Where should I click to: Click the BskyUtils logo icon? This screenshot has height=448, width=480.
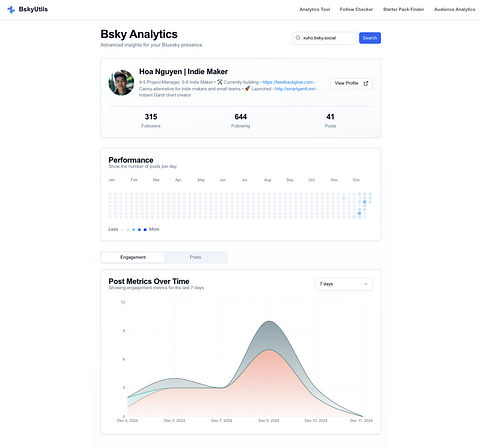tap(11, 10)
